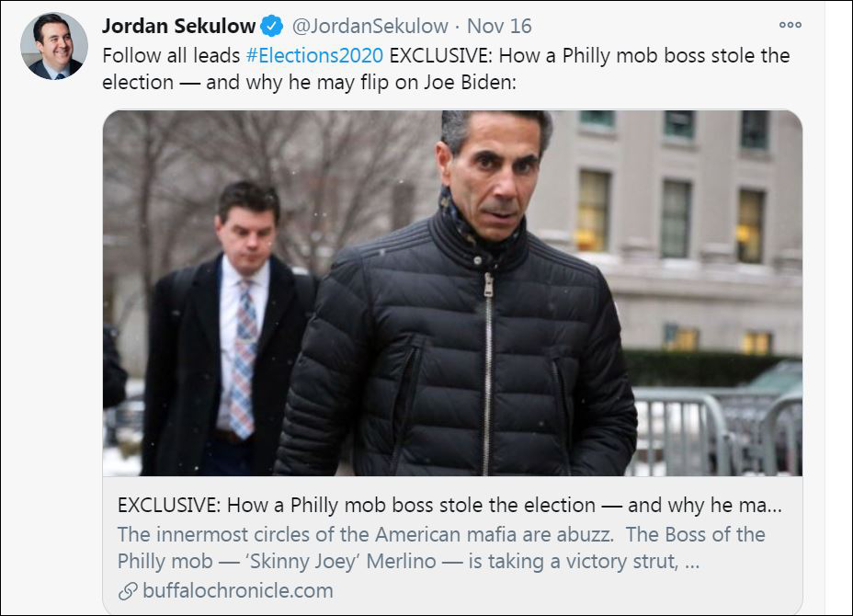The height and width of the screenshot is (616, 853).
Task: Click the blue verified checkmark badge
Action: point(272,26)
